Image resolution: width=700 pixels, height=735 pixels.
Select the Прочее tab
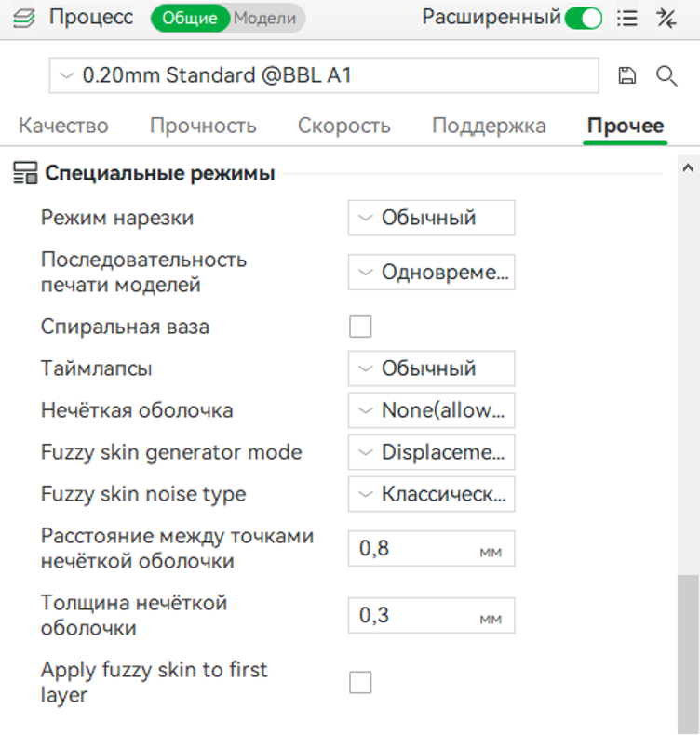click(626, 126)
